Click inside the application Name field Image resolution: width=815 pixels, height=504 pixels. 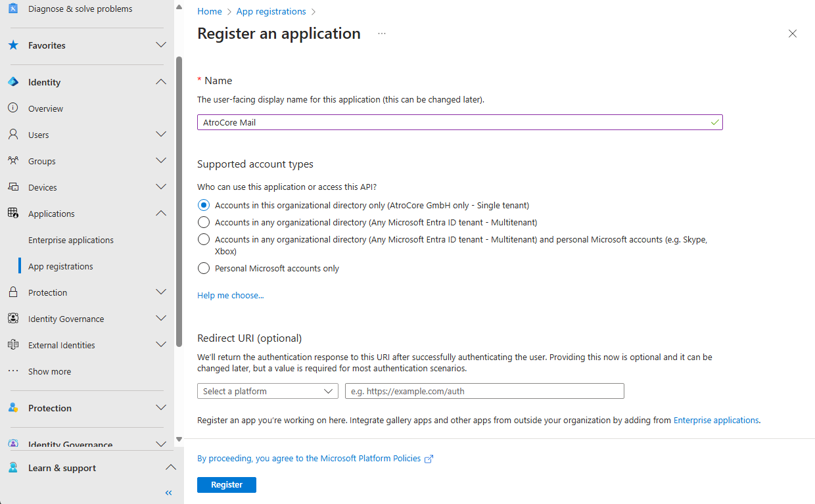pos(460,122)
